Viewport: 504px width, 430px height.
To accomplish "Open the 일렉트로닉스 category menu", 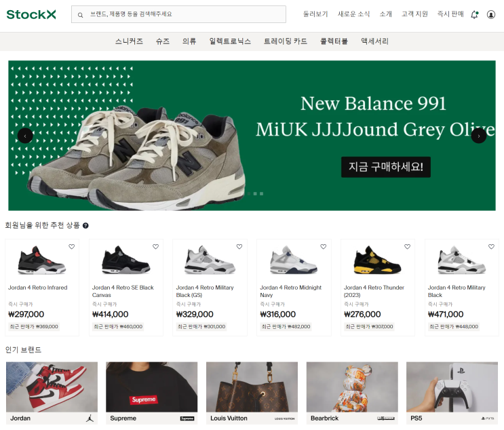I will (230, 41).
